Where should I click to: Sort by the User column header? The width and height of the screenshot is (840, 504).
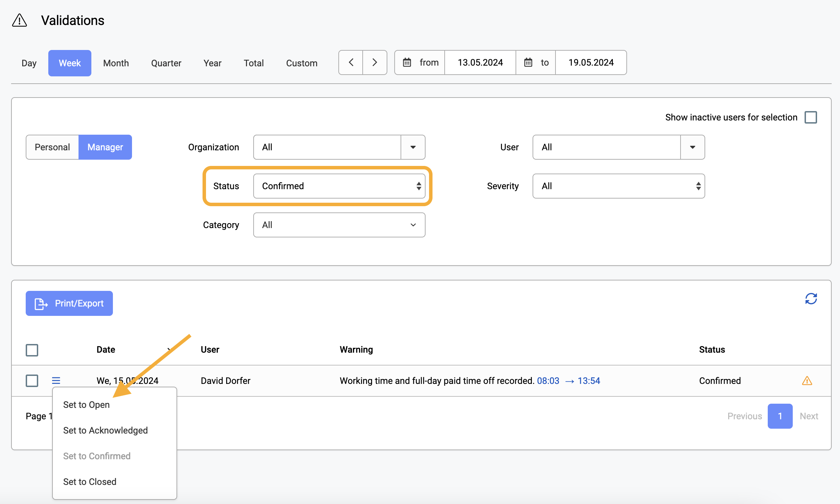[x=210, y=350]
